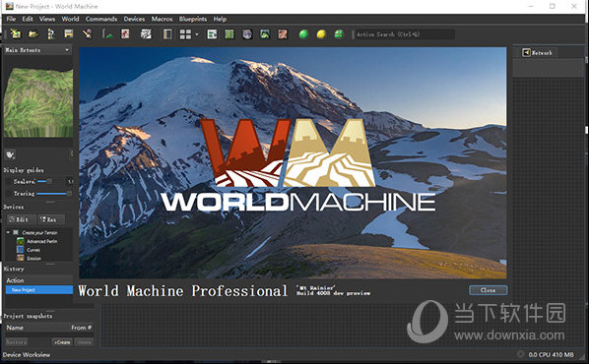Collapse the Create your Terrain tree group

(x=8, y=232)
